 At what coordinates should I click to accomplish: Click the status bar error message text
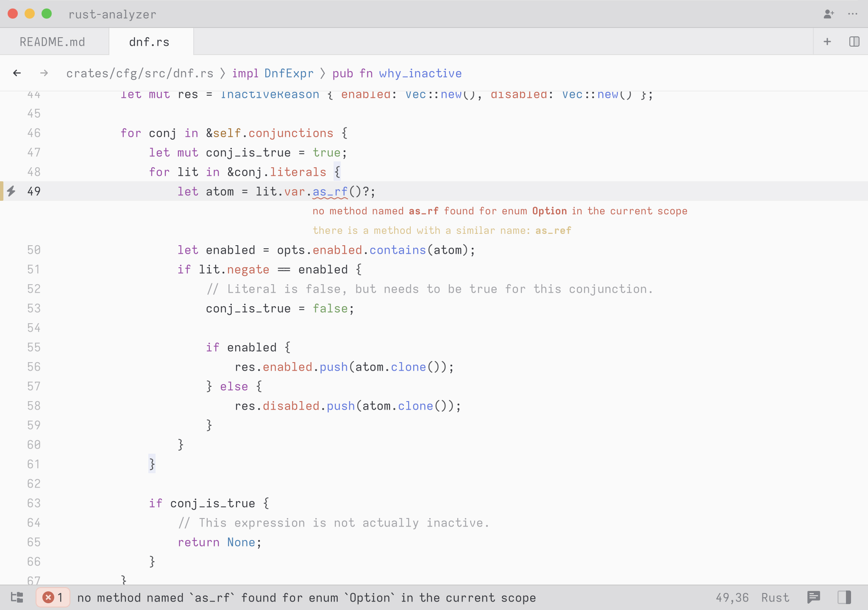306,597
